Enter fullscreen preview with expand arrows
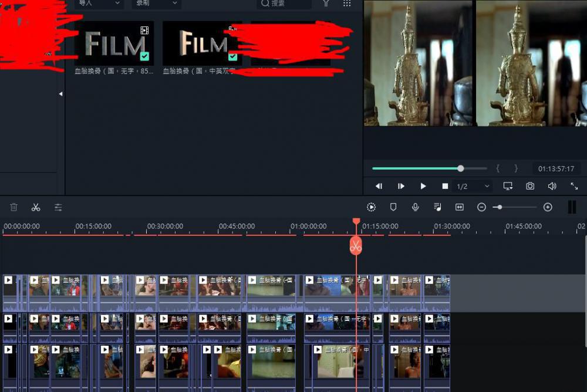587x392 pixels. (574, 186)
